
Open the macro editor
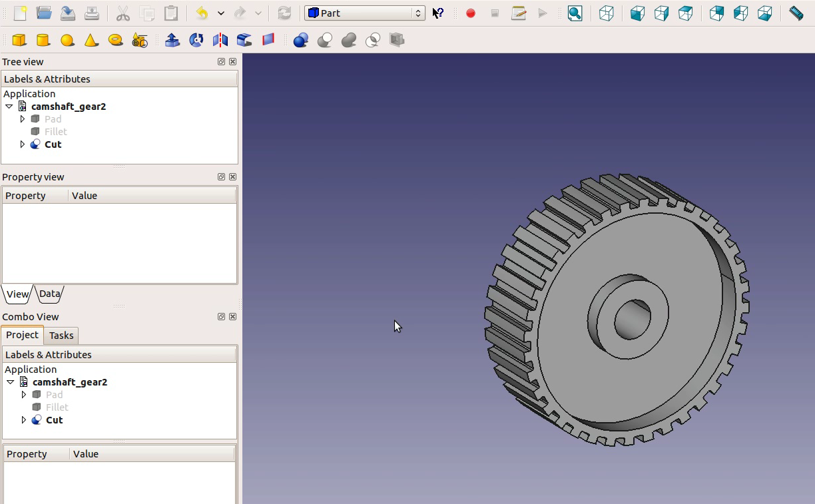pyautogui.click(x=518, y=12)
